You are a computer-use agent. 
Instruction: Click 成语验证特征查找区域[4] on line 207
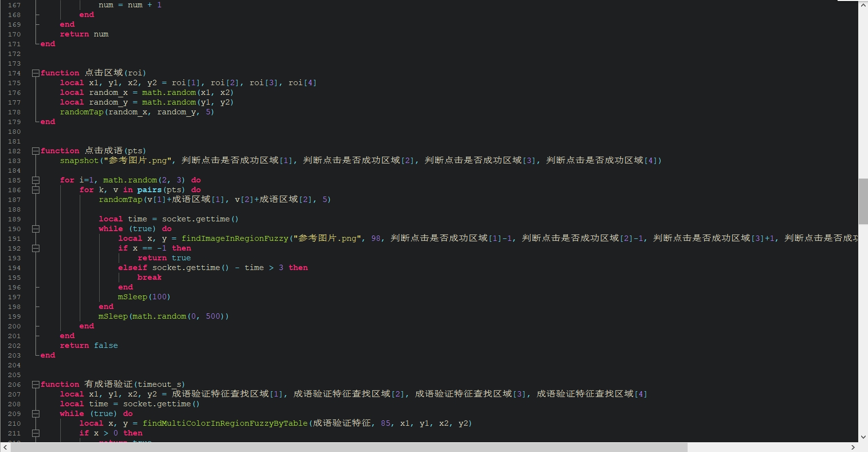pyautogui.click(x=592, y=394)
